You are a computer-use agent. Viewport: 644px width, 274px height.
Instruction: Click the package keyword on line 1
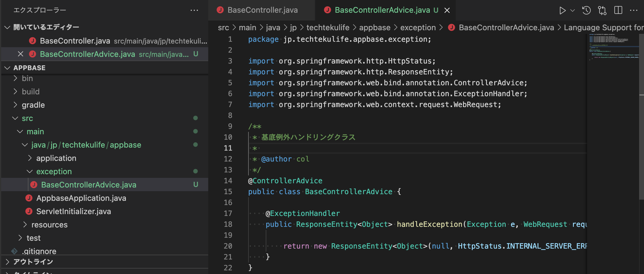coord(263,39)
